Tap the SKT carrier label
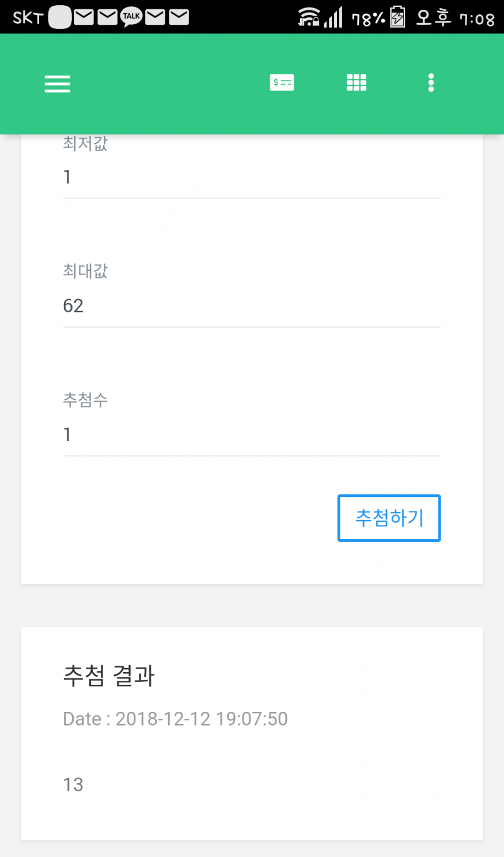The height and width of the screenshot is (857, 504). [x=28, y=18]
